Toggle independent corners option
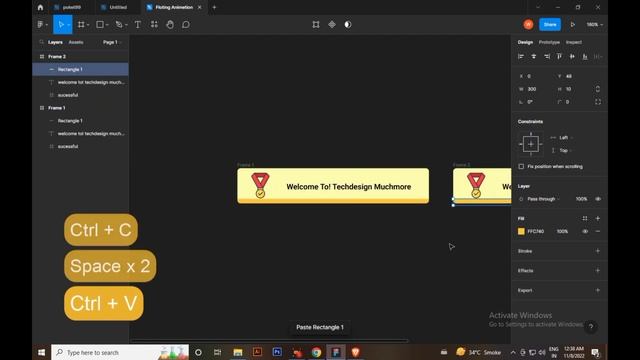 tap(598, 102)
